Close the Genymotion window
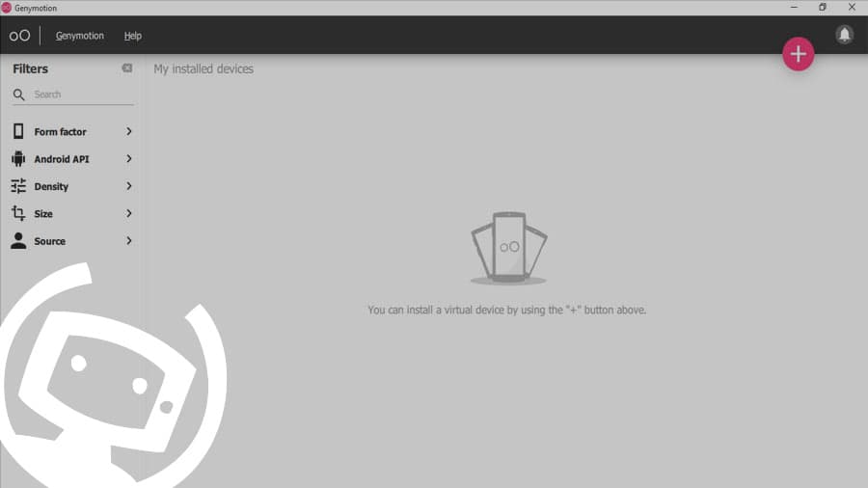The image size is (868, 488). pos(852,7)
